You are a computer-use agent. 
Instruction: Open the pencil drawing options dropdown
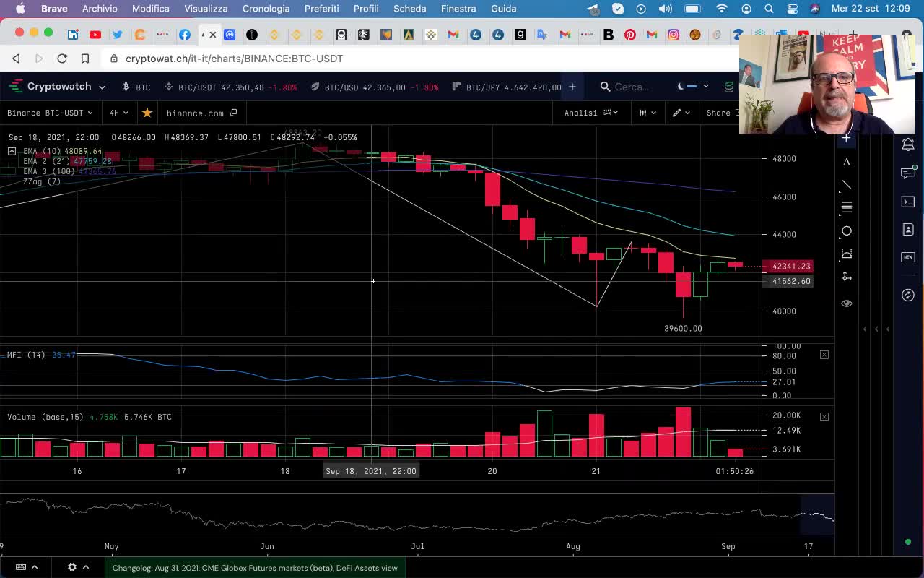tap(681, 113)
